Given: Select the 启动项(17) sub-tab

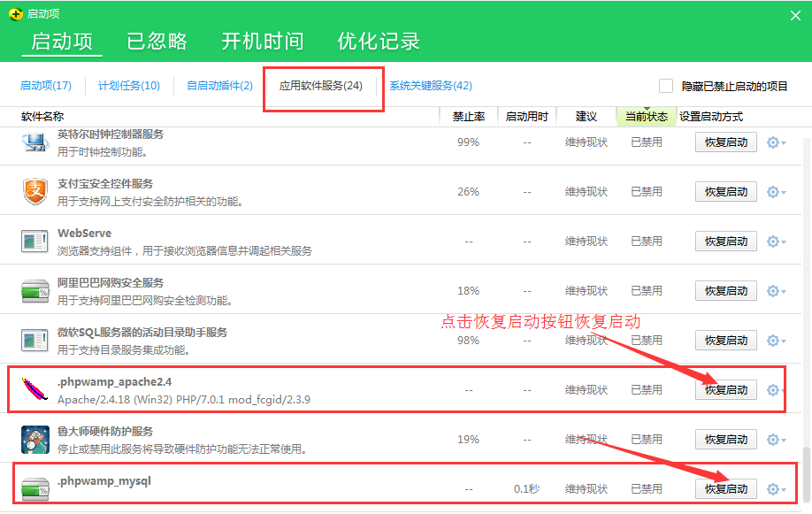Looking at the screenshot, I should (46, 86).
